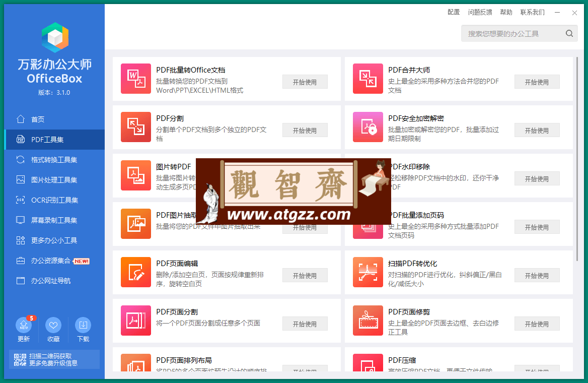The width and height of the screenshot is (588, 383).
Task: Click the search box for office tools
Action: (520, 33)
